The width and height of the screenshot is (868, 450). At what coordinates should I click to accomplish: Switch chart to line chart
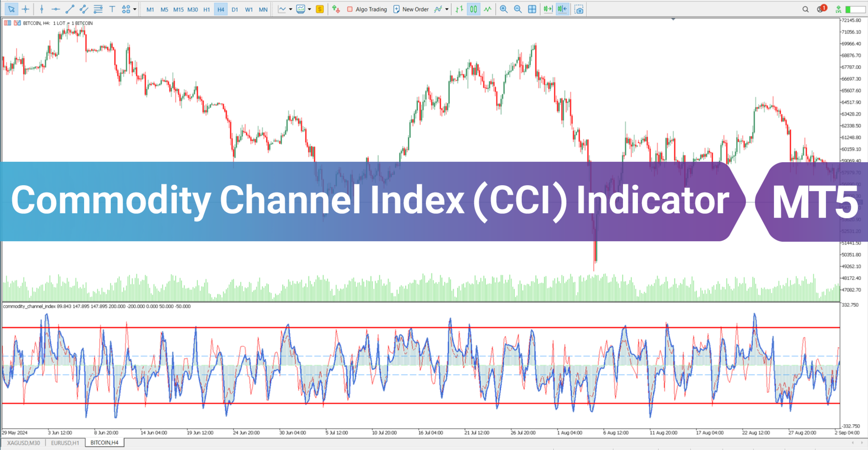(x=487, y=9)
